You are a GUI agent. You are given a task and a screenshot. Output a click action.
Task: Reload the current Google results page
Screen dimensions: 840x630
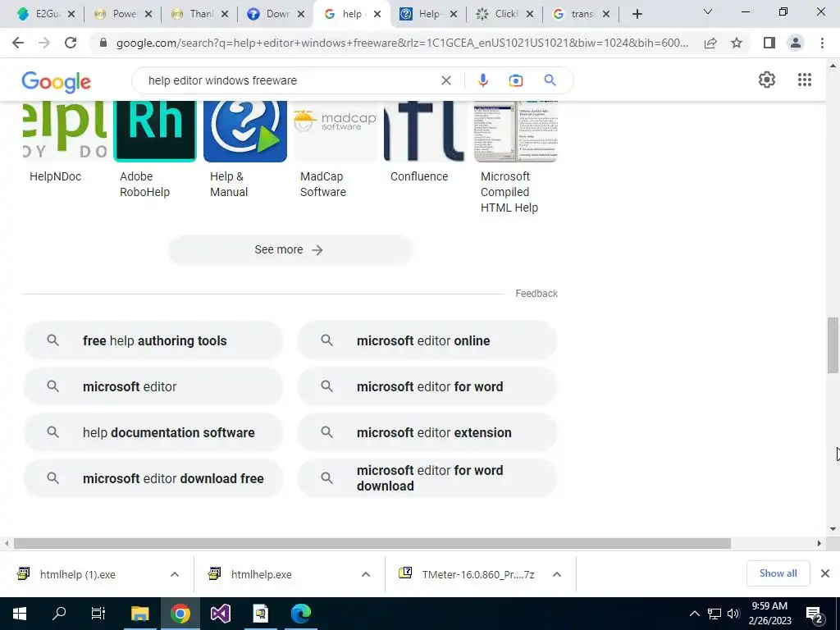coord(71,43)
